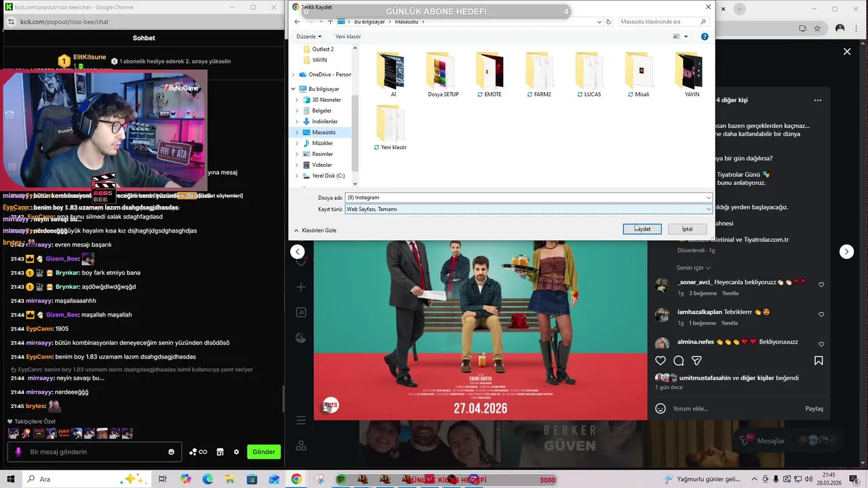868x488 pixels.
Task: Go back with the dialog's back arrow
Action: pos(297,22)
